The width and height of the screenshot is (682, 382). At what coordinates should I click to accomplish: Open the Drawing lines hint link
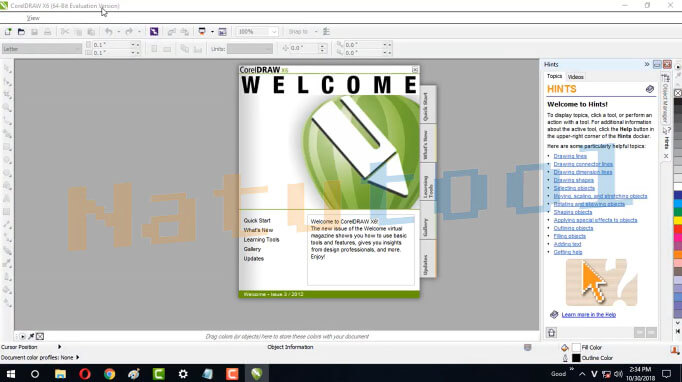(570, 156)
